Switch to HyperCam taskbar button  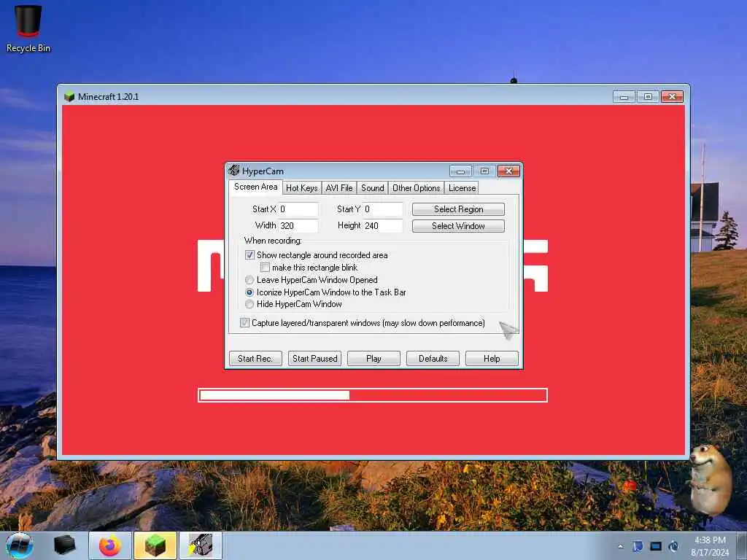201,545
